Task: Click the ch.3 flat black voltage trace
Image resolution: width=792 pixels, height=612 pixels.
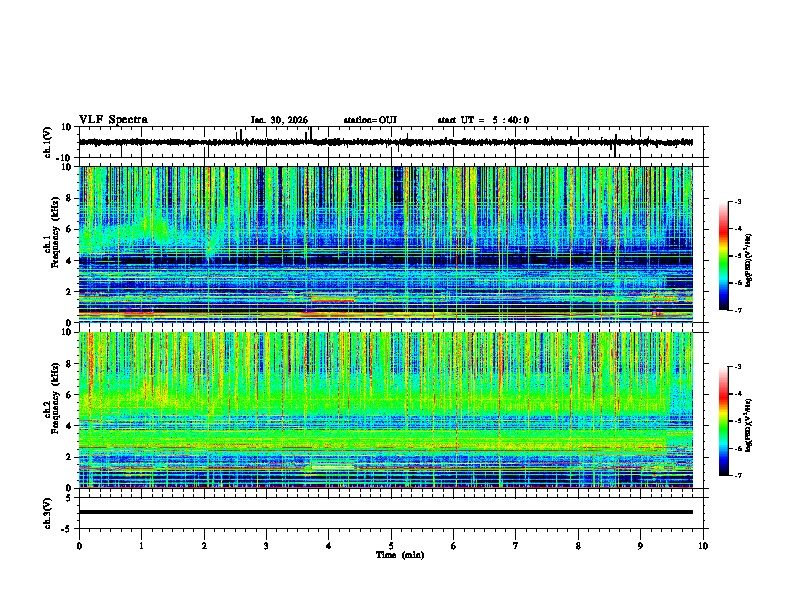Action: tap(386, 512)
